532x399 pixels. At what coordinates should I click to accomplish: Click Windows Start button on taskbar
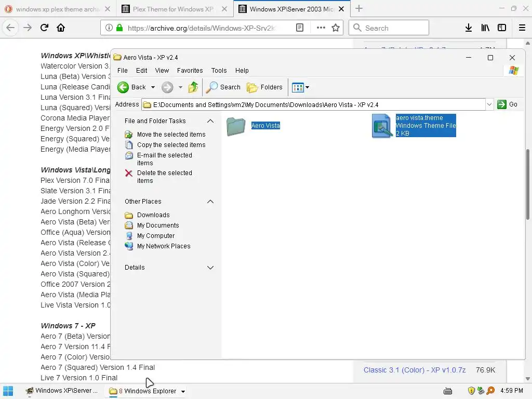click(8, 391)
